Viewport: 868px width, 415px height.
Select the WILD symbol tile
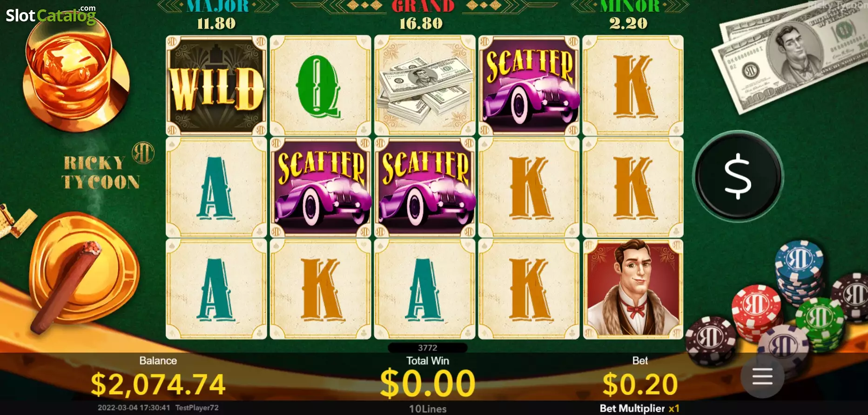[216, 86]
